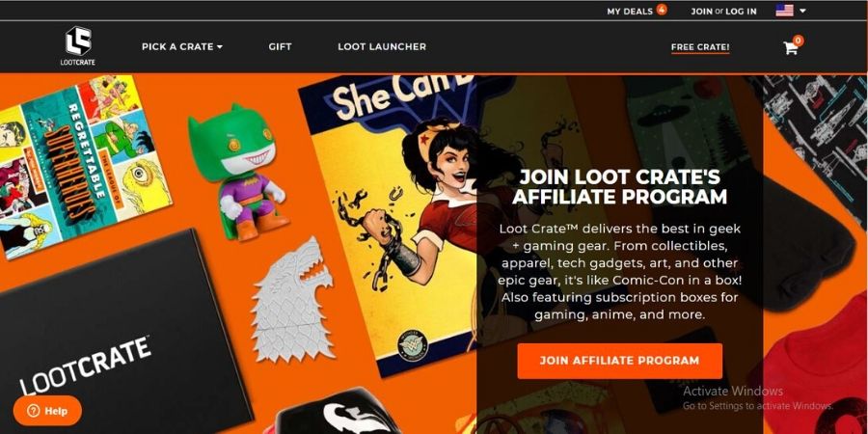Open the Loot Launcher menu item
This screenshot has width=868, height=434.
382,47
